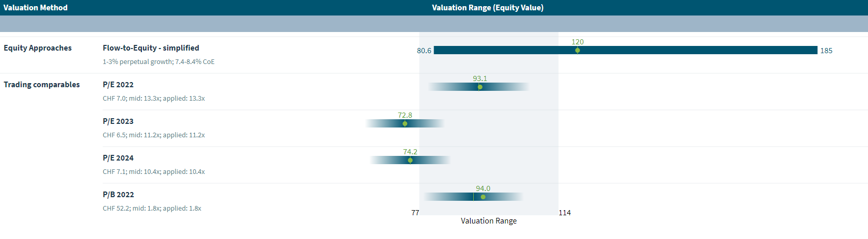Click the green dot on the P/B 2022 bar

tap(483, 197)
